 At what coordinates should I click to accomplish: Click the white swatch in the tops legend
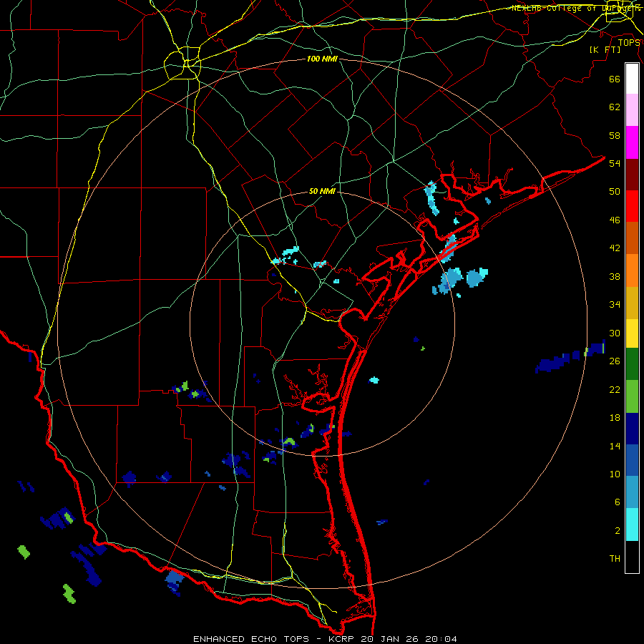click(x=632, y=79)
